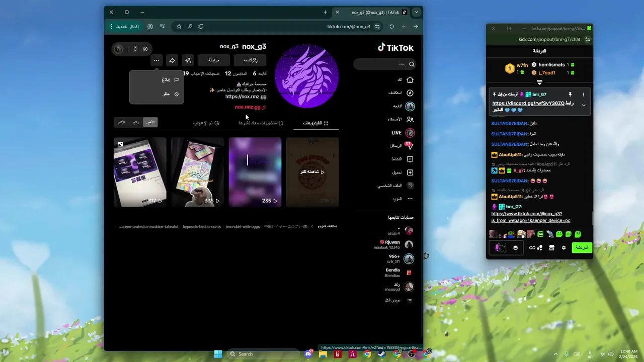Click the Upload (تحميل) plus icon

pyautogui.click(x=410, y=172)
